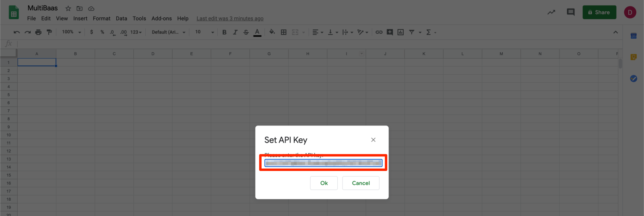Open the Format menu

101,19
